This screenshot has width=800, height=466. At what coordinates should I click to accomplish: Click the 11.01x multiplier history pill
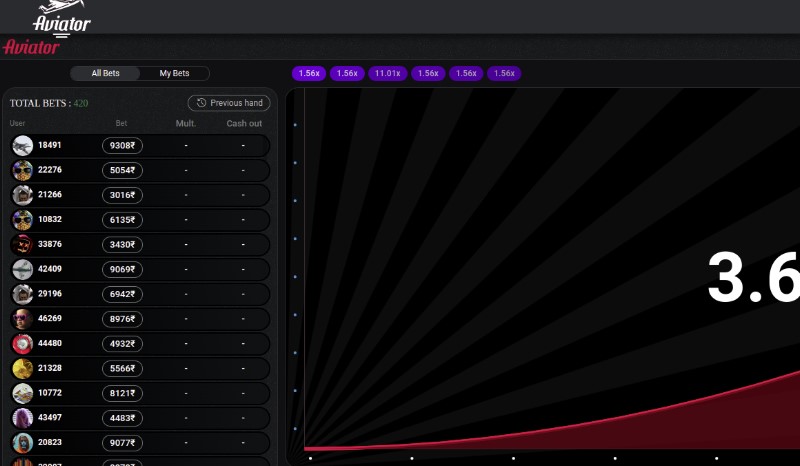387,73
